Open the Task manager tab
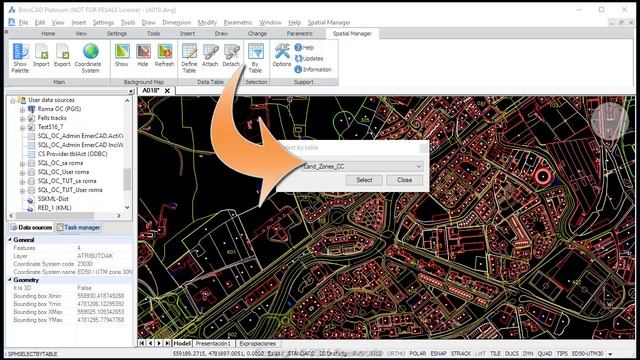640x360 pixels. (78, 227)
